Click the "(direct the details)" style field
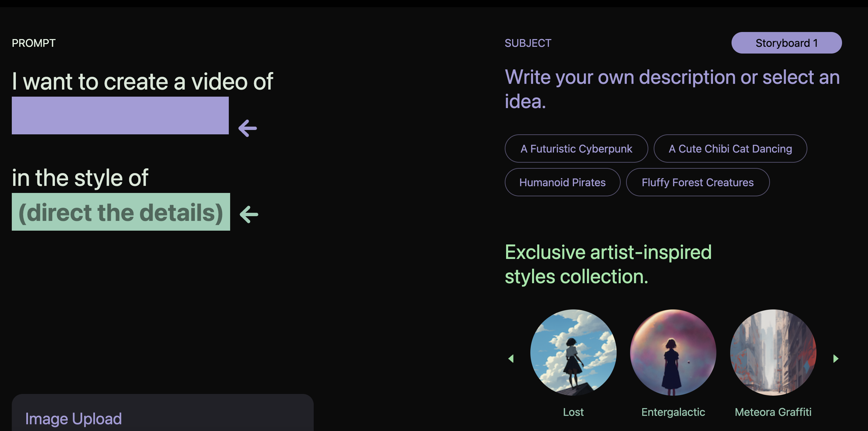 (x=120, y=212)
